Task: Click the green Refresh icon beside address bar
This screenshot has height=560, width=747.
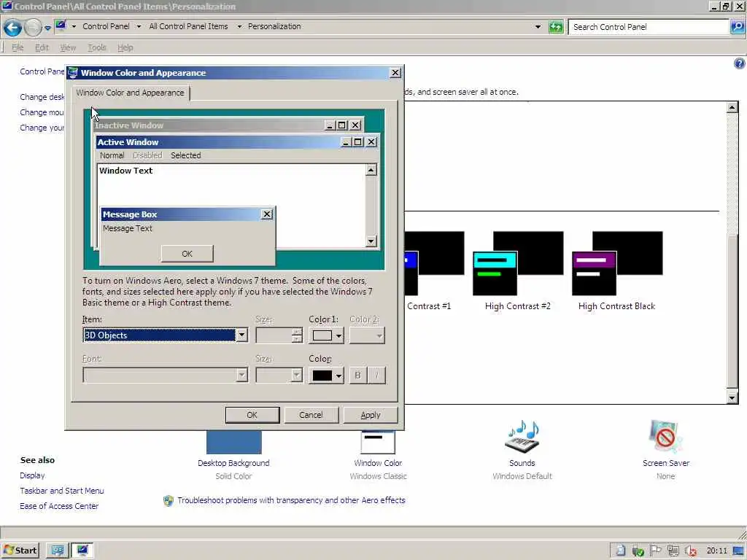Action: [x=555, y=27]
